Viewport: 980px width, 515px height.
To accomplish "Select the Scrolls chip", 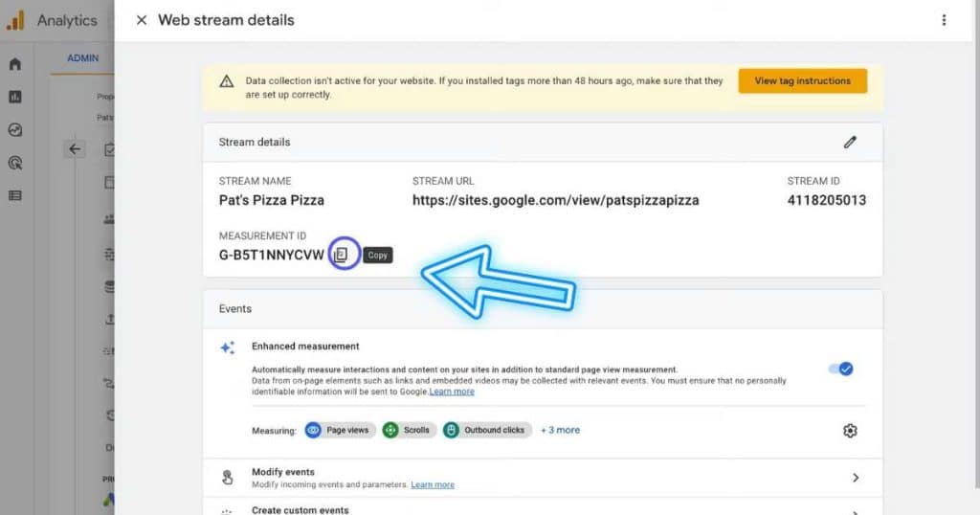I will 409,430.
